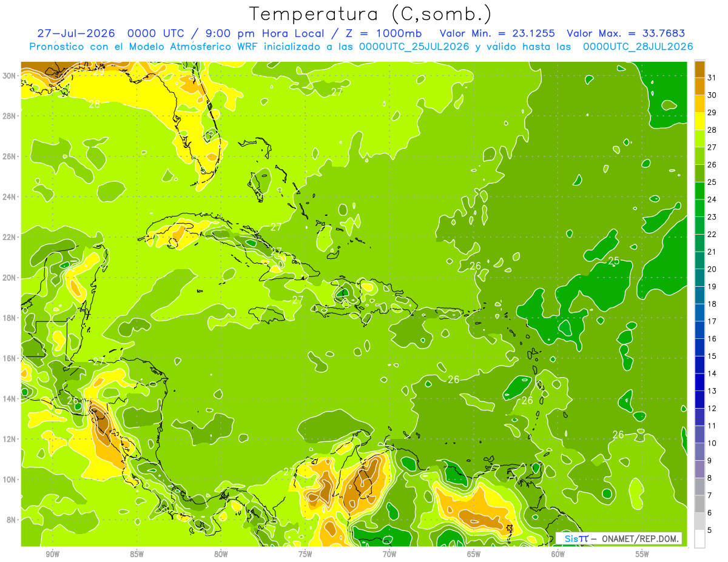
Task: Click the "80W" longitude label
Action: click(221, 554)
